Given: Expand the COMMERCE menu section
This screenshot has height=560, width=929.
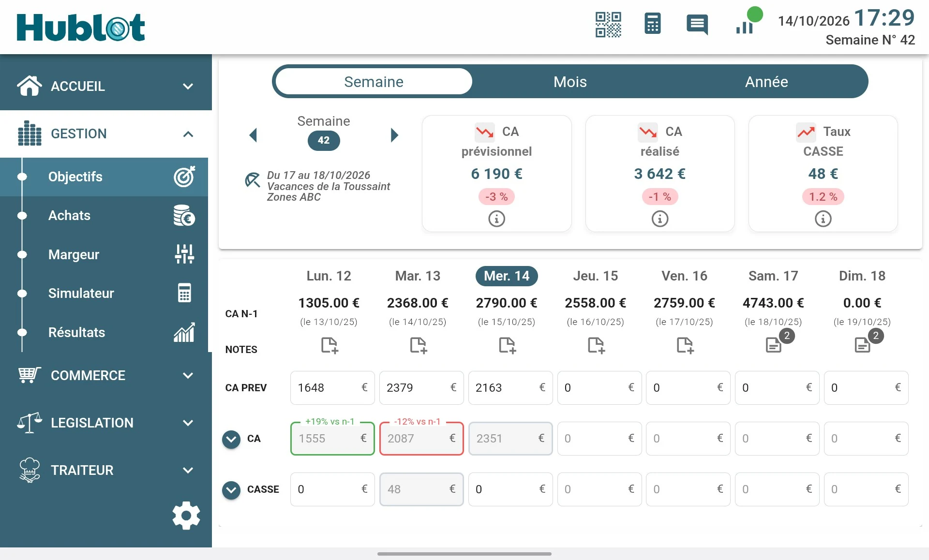Looking at the screenshot, I should [x=106, y=376].
